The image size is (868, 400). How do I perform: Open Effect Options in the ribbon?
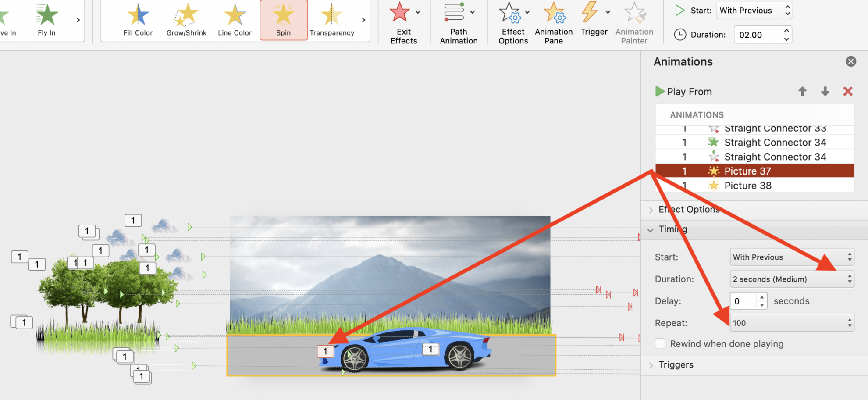click(x=513, y=23)
